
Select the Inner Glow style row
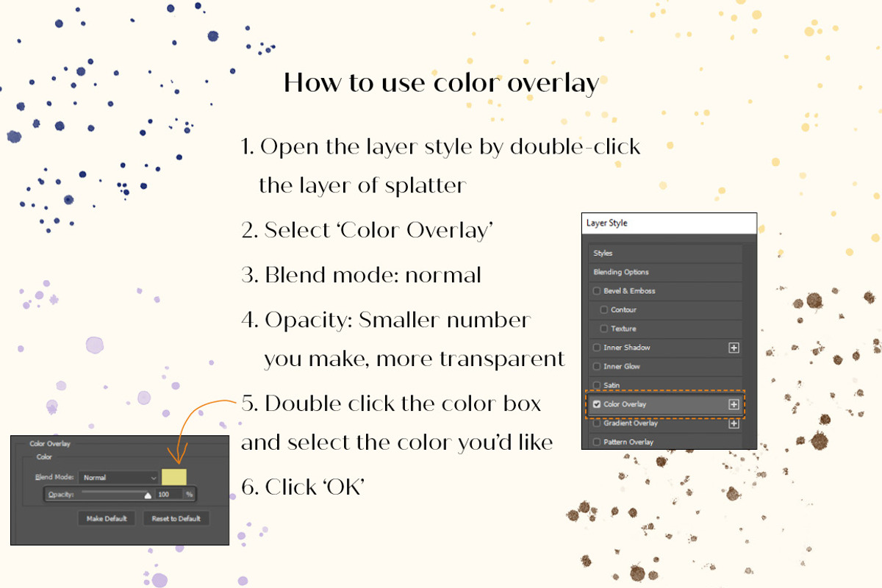tap(665, 367)
